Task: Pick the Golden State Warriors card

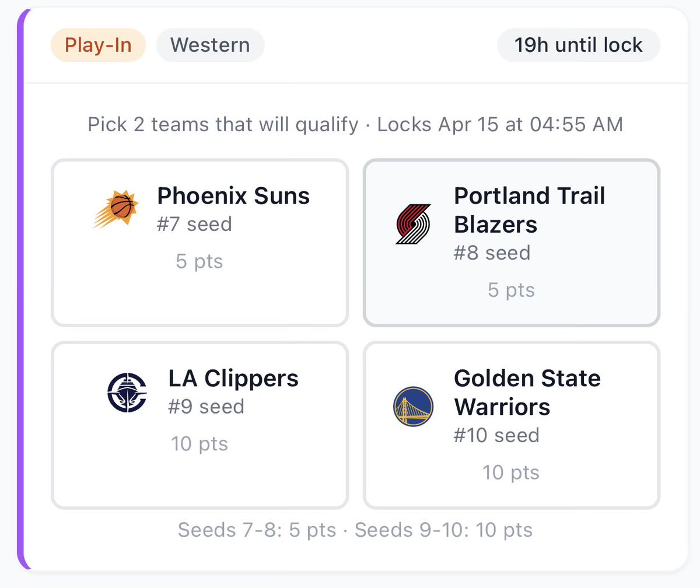Action: click(512, 425)
